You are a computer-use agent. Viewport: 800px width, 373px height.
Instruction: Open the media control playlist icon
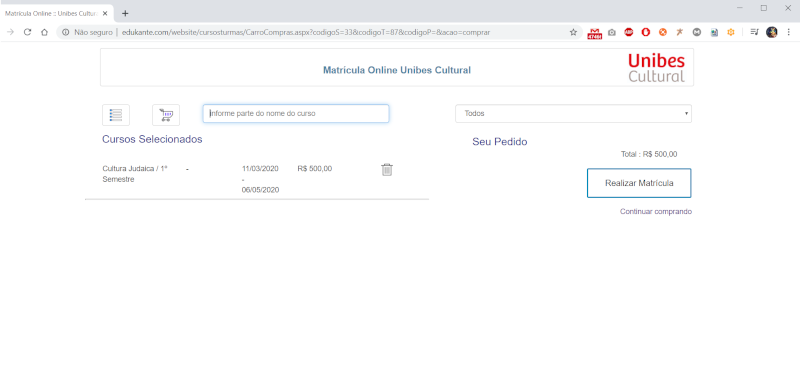(x=755, y=32)
